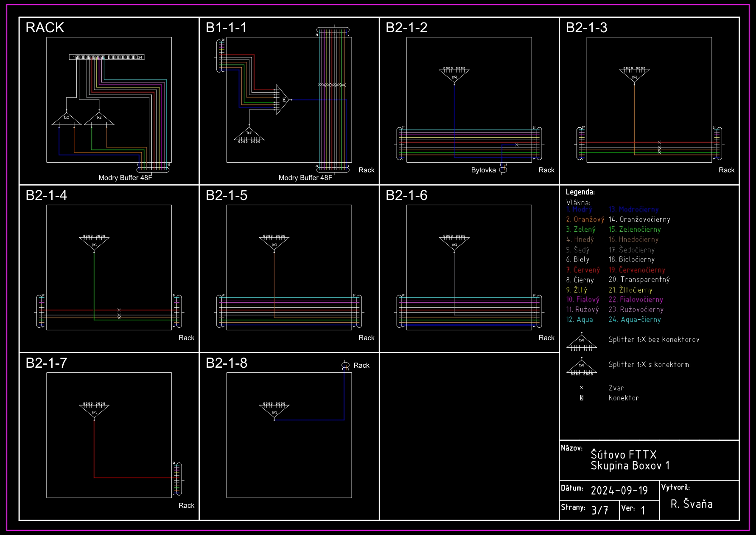The height and width of the screenshot is (535, 756).
Task: Select the right 1x2 splitter in RACK
Action: pyautogui.click(x=99, y=119)
